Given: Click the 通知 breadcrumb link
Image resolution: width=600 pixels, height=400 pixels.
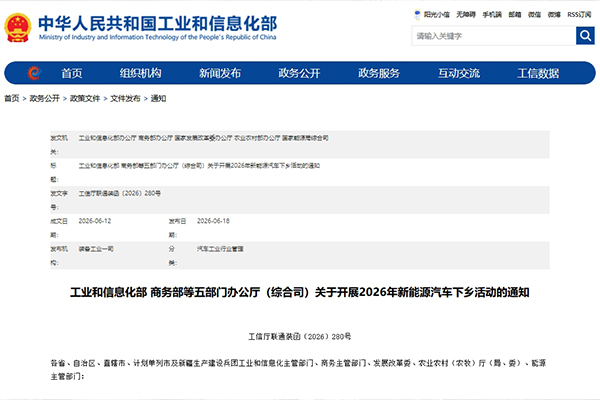Looking at the screenshot, I should (158, 98).
